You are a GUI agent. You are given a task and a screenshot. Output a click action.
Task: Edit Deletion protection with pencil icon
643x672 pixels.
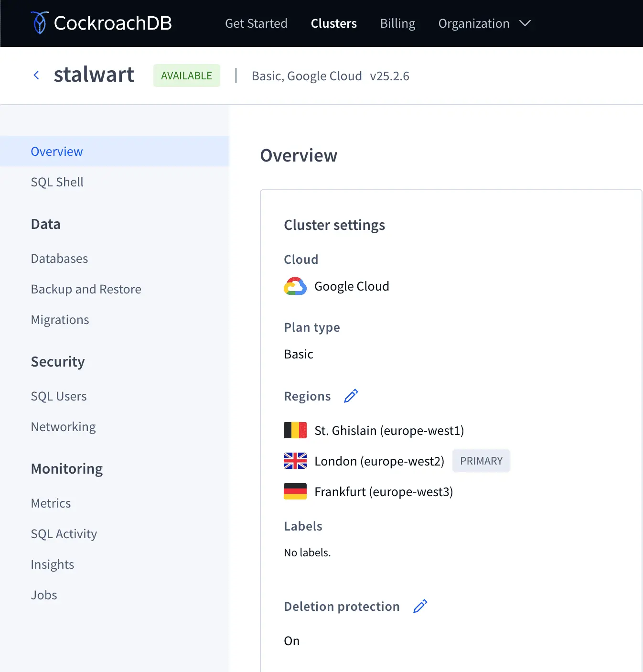pyautogui.click(x=420, y=607)
